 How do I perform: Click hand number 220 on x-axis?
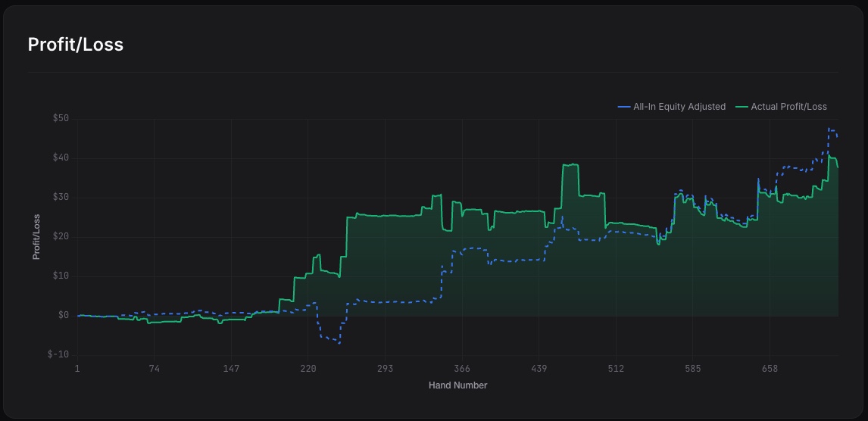click(308, 369)
